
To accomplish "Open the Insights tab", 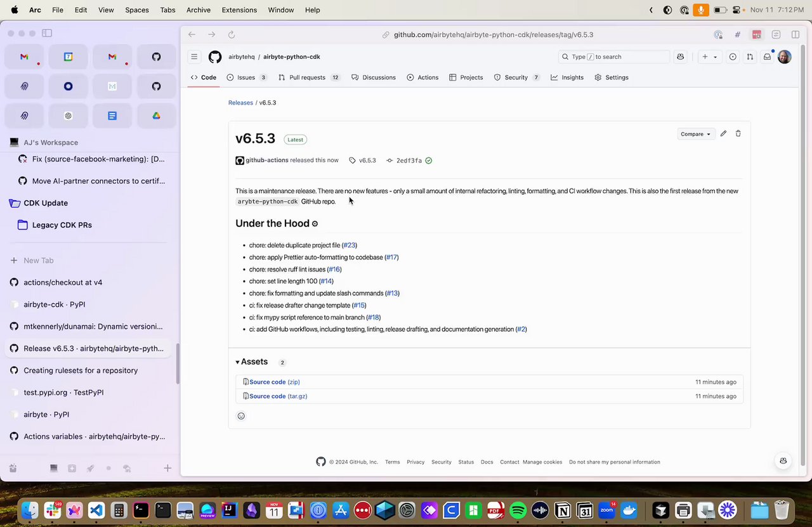I will coord(567,77).
